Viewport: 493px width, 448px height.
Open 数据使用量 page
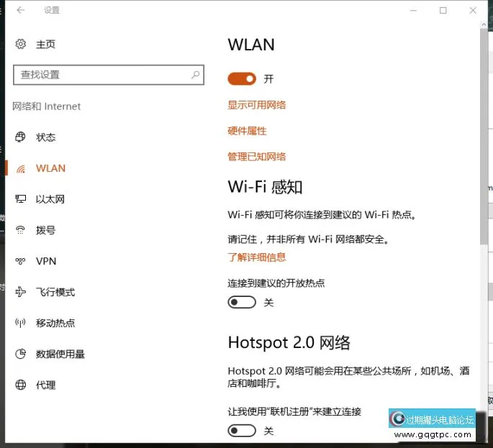(x=60, y=354)
